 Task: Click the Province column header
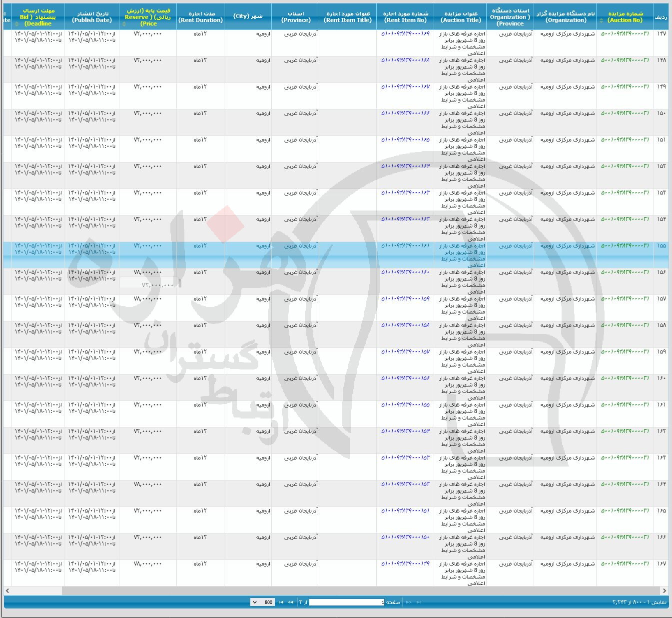tap(295, 17)
